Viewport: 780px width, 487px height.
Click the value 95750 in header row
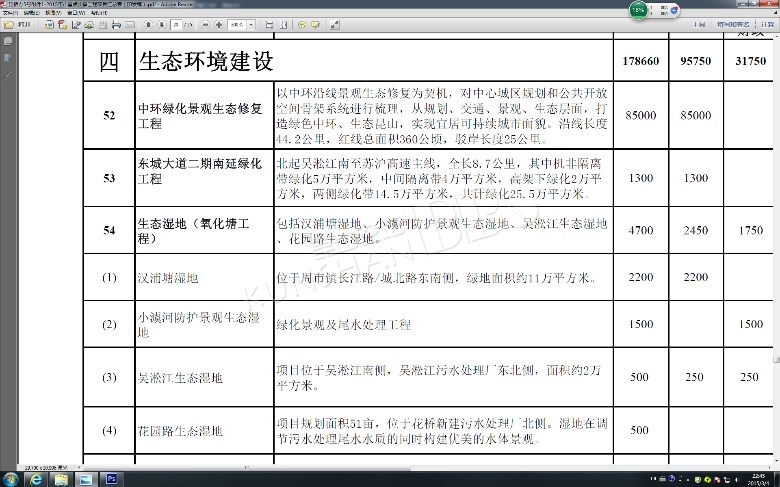695,61
